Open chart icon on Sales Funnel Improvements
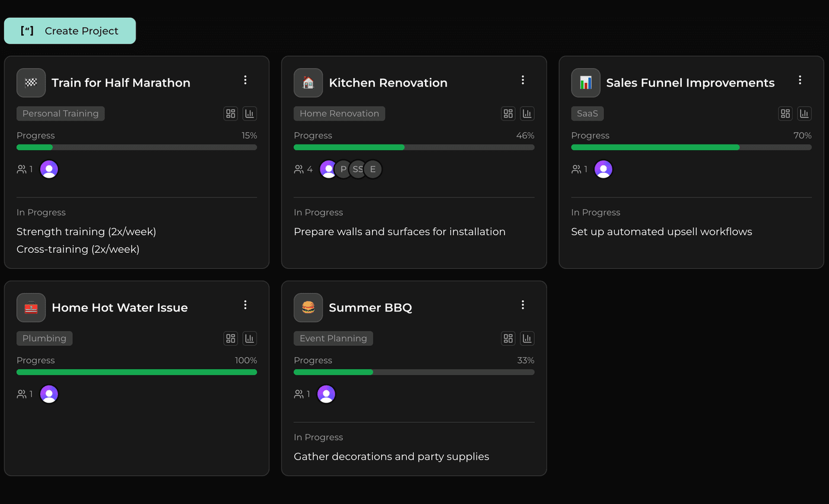The width and height of the screenshot is (829, 504). 804,114
